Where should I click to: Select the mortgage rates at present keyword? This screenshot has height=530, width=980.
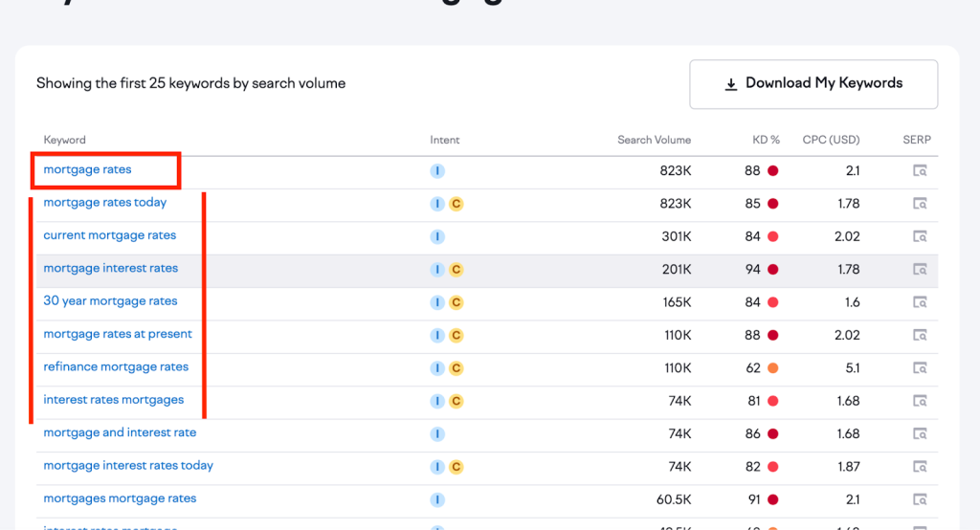[x=118, y=334]
